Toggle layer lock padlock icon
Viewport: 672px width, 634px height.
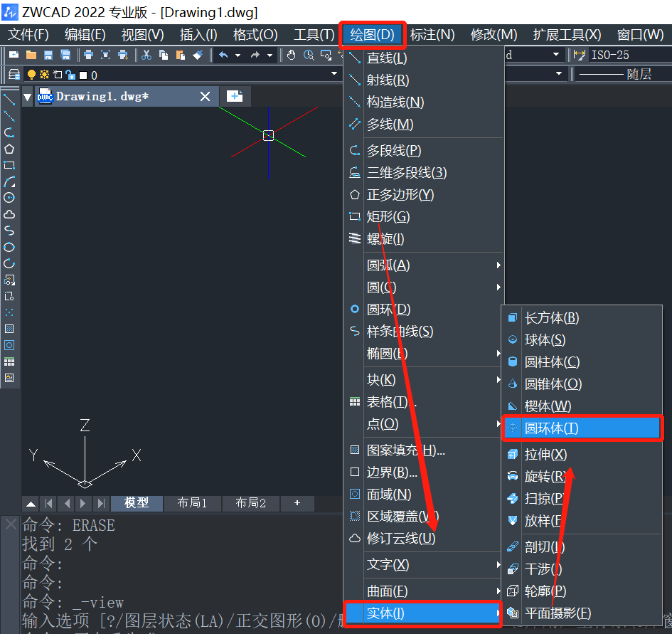click(70, 75)
